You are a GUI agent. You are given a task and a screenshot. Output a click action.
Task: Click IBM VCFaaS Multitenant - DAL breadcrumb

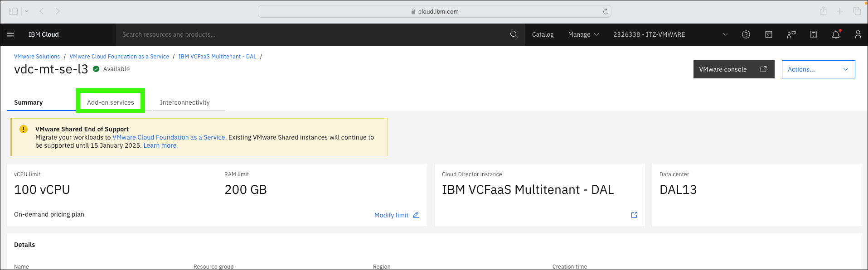point(217,57)
